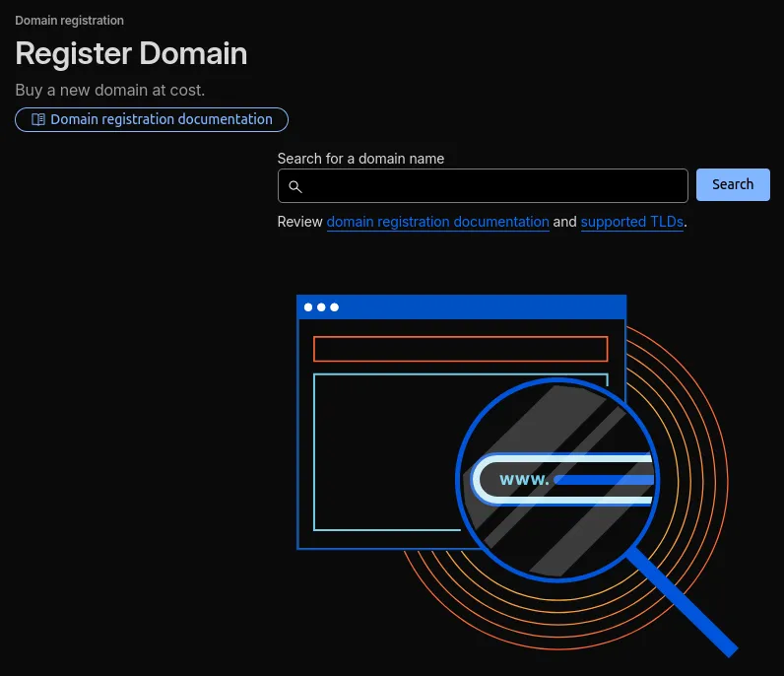784x676 pixels.
Task: Click the Register Domain heading
Action: click(x=132, y=53)
